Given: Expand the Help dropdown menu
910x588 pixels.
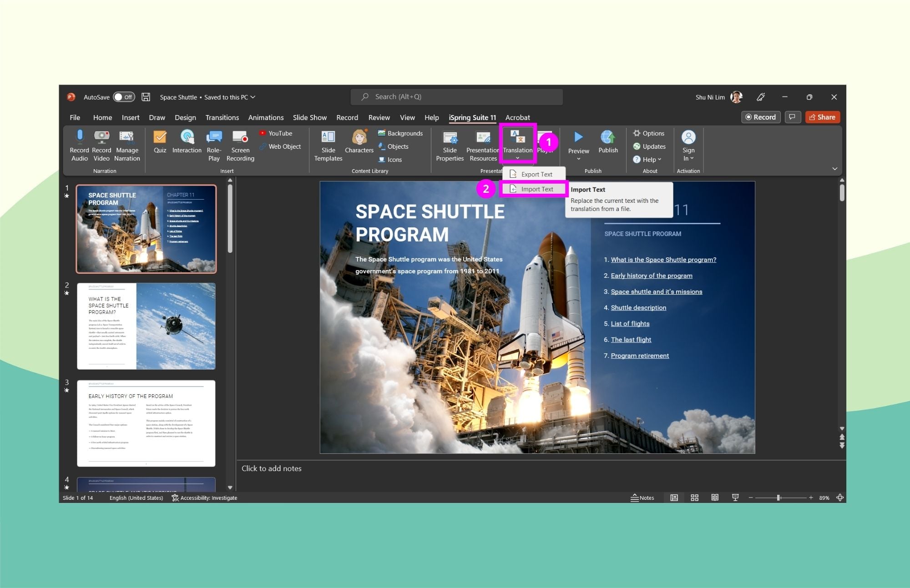Looking at the screenshot, I should [647, 160].
